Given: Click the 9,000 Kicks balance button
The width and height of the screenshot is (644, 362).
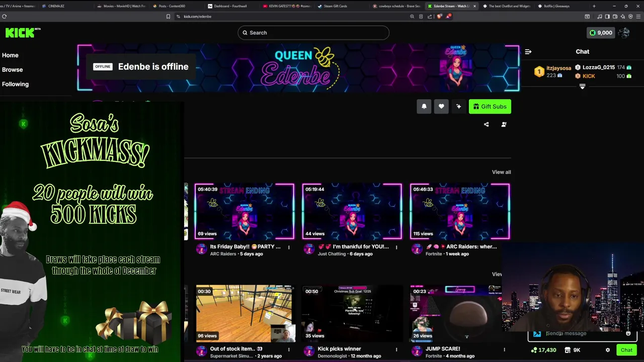Looking at the screenshot, I should pos(601,33).
